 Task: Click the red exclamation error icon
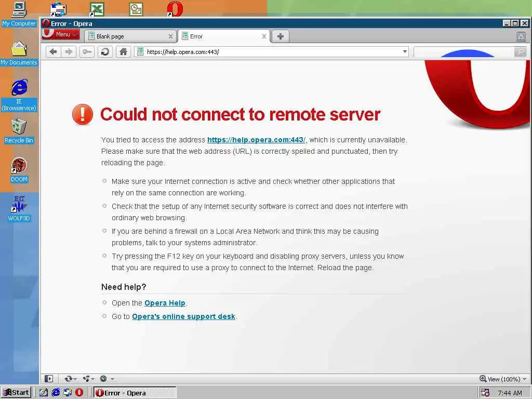tap(83, 114)
